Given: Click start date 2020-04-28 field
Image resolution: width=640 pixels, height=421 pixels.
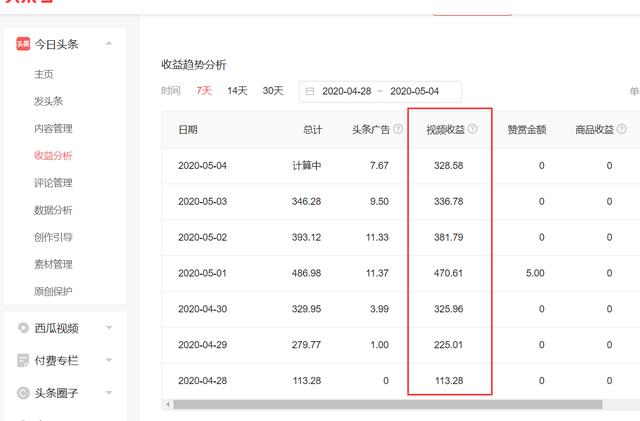Looking at the screenshot, I should 347,91.
